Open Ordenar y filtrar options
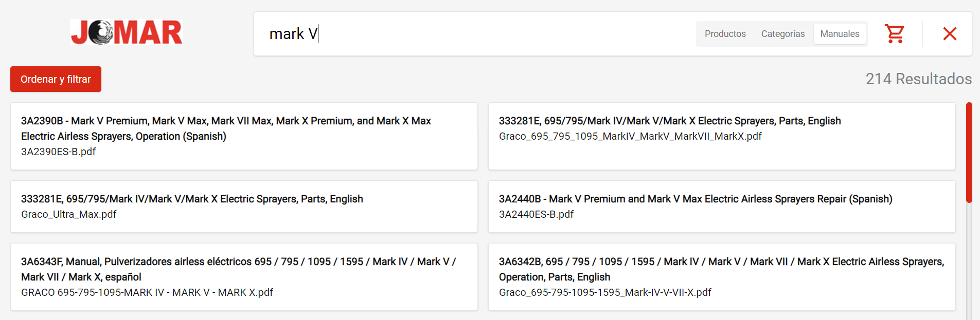Viewport: 980px width, 320px height. pyautogui.click(x=56, y=79)
